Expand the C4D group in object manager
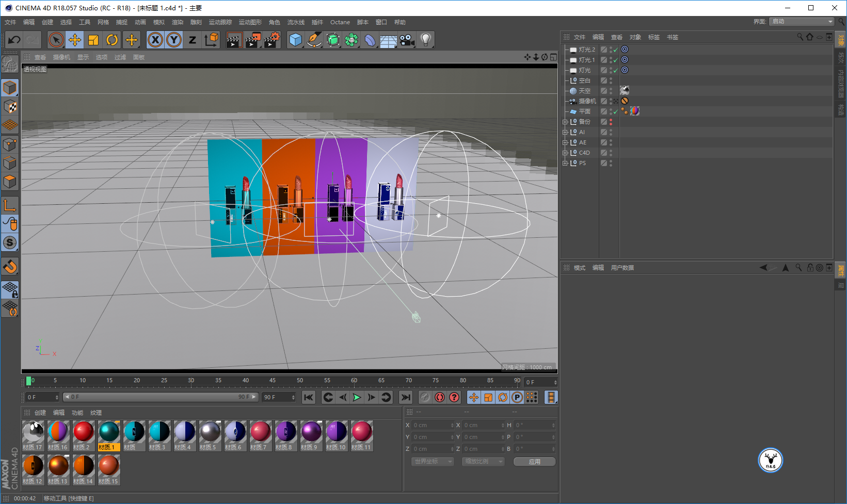Screen dimensions: 847x504 (565, 153)
